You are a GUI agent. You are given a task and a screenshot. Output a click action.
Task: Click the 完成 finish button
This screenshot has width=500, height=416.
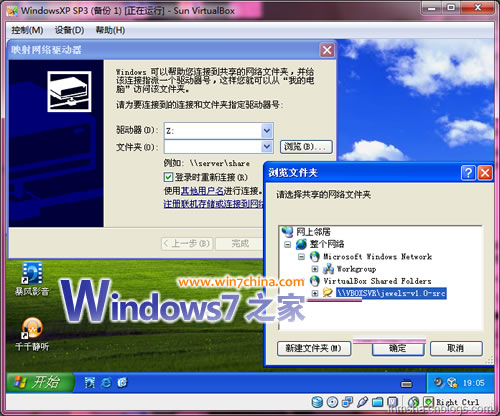click(x=240, y=244)
